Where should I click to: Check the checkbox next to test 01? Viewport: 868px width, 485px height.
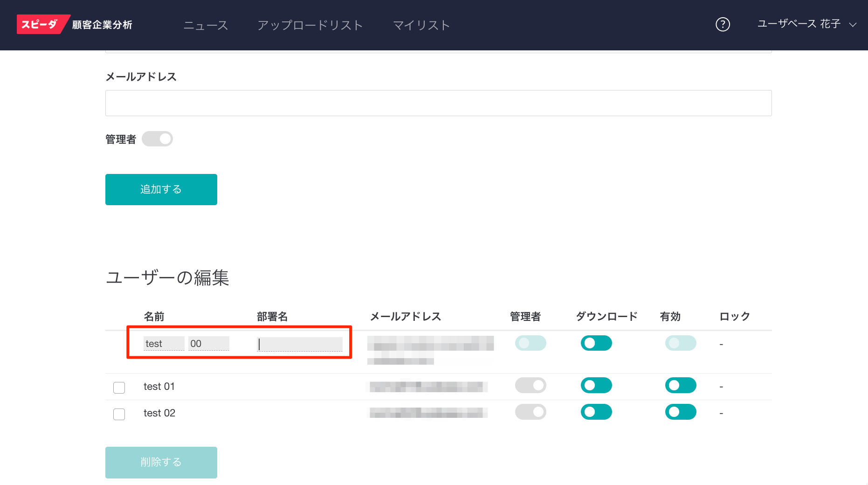[119, 387]
